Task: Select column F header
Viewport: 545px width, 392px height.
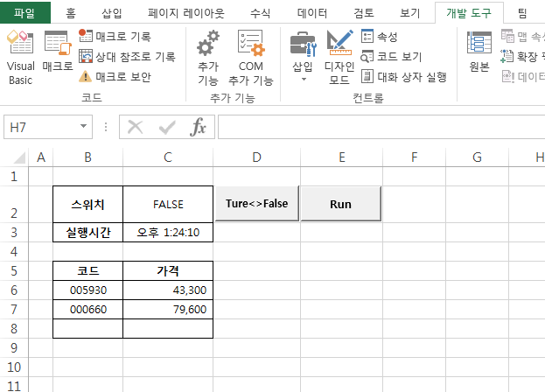Action: 414,157
